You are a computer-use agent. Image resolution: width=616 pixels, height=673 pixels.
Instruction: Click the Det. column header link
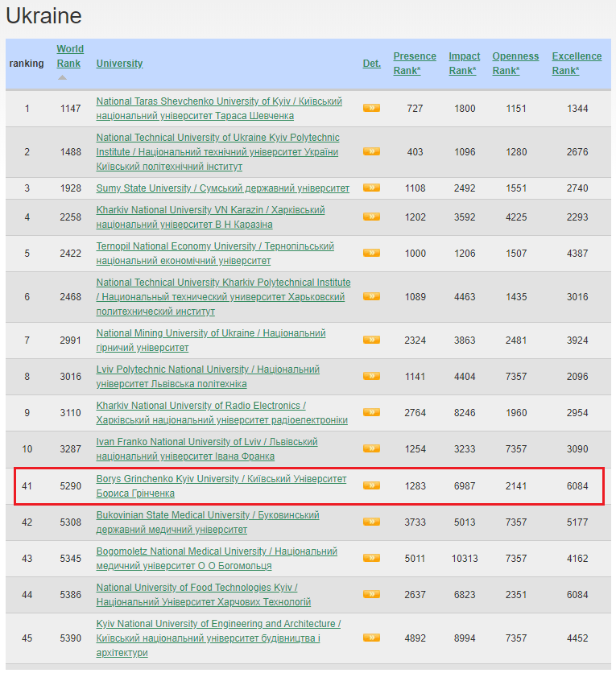click(x=371, y=64)
